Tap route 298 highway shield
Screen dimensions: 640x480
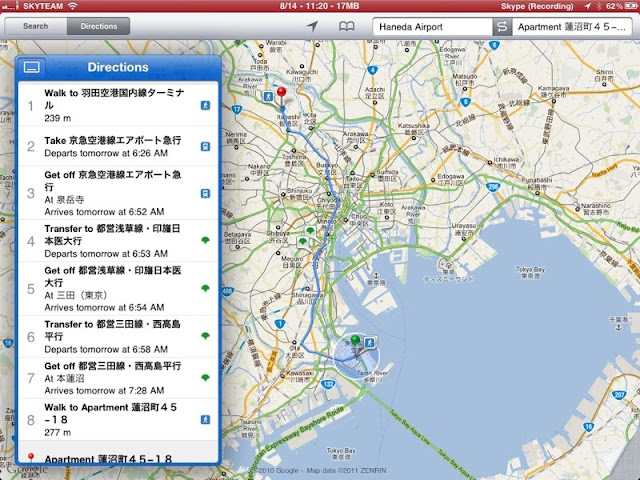tap(493, 187)
